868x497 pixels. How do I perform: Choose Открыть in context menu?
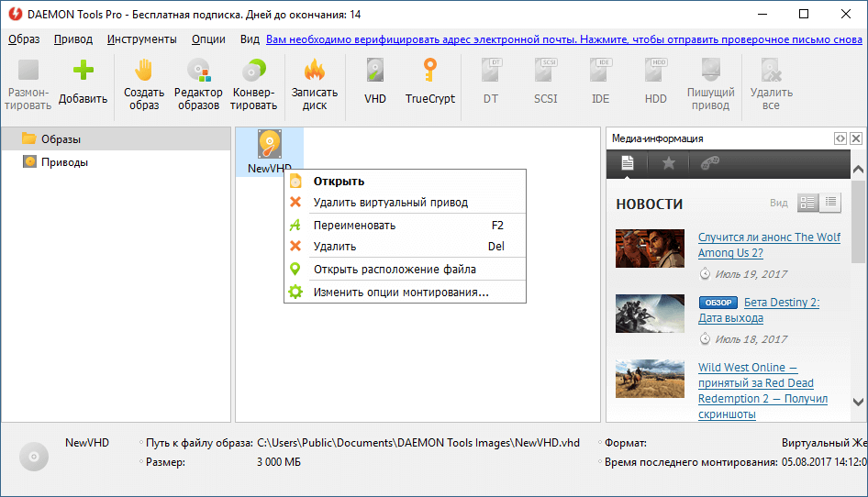click(x=406, y=181)
